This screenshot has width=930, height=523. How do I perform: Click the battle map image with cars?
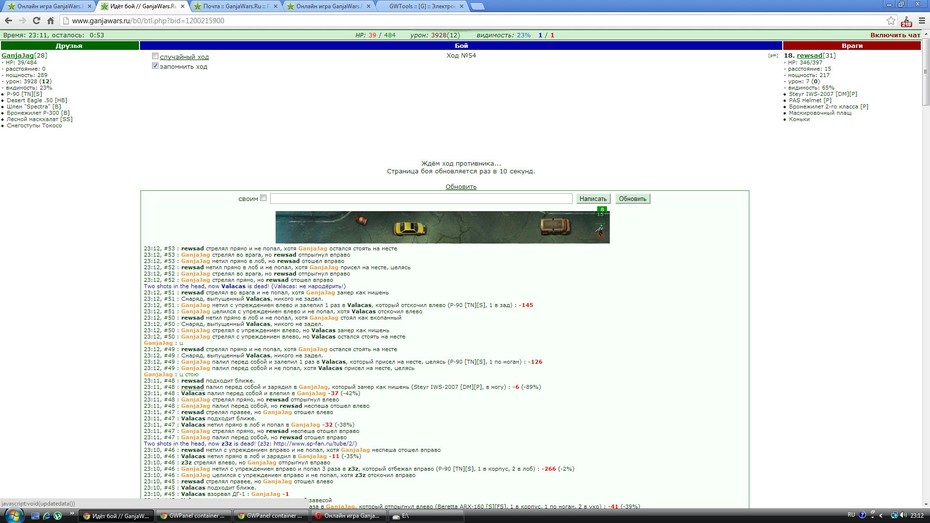442,227
